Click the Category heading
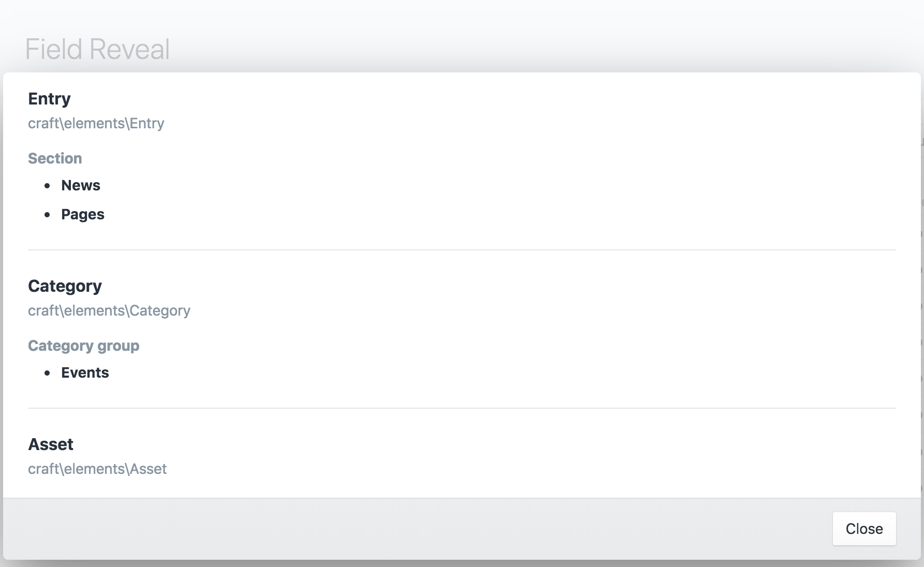The image size is (924, 567). [65, 286]
